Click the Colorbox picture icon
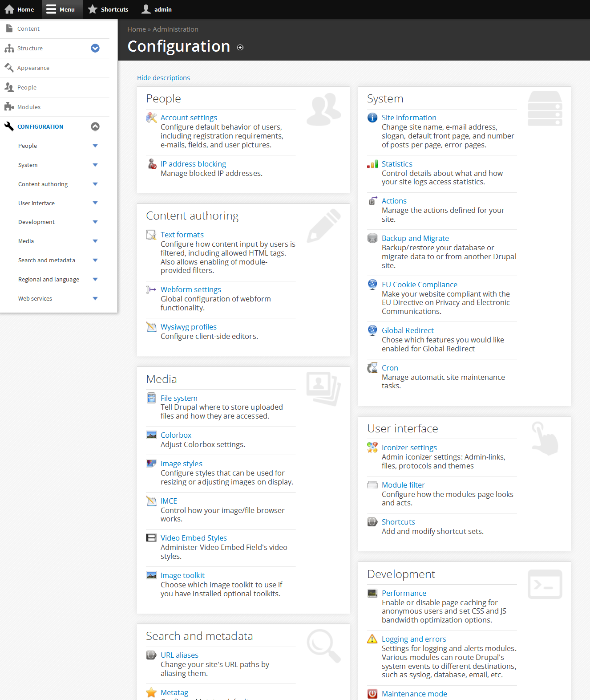590x700 pixels. pos(151,435)
